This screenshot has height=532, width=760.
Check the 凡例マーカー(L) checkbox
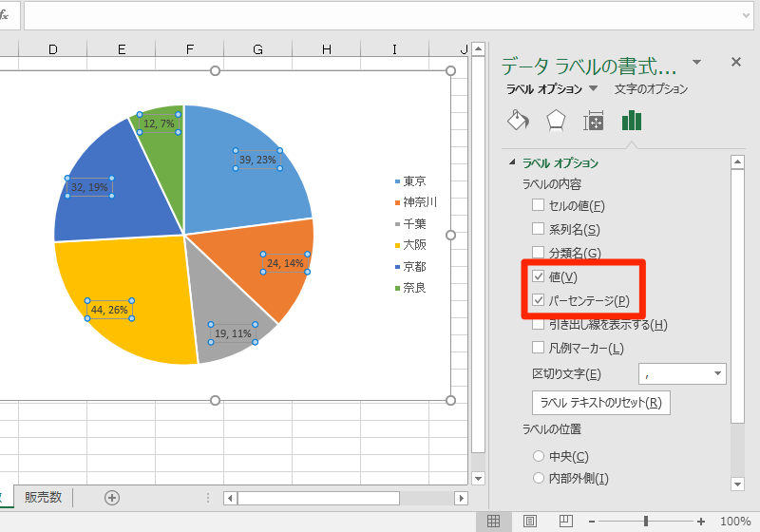click(538, 348)
